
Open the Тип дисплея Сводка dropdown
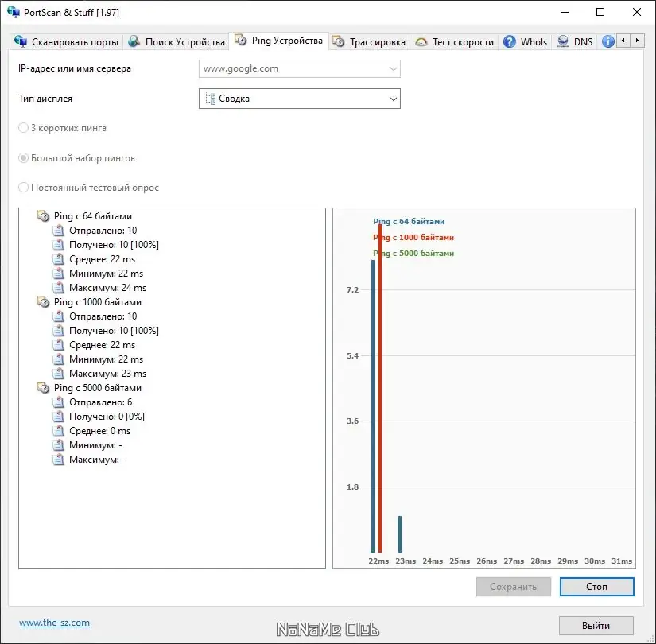coord(300,99)
